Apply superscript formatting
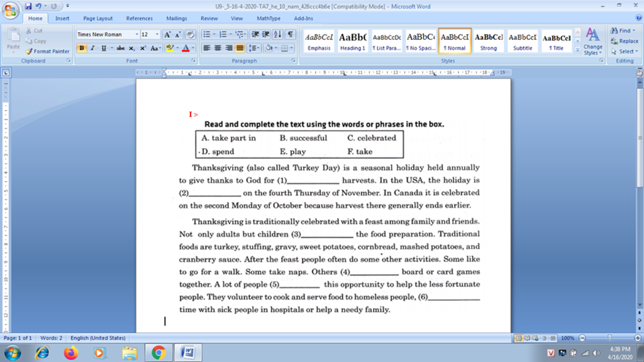 pos(143,48)
